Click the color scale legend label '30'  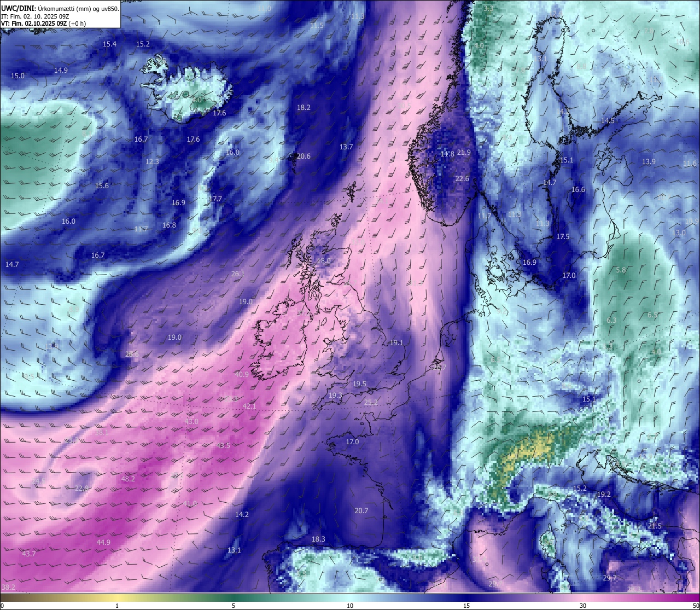583,606
